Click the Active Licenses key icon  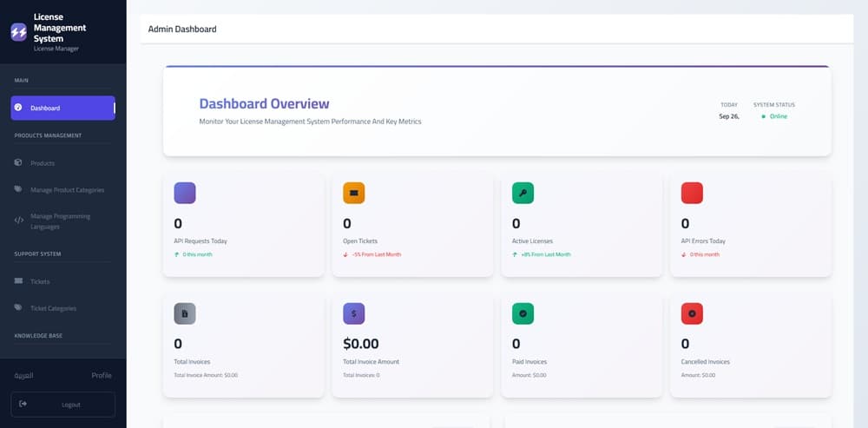pos(523,193)
